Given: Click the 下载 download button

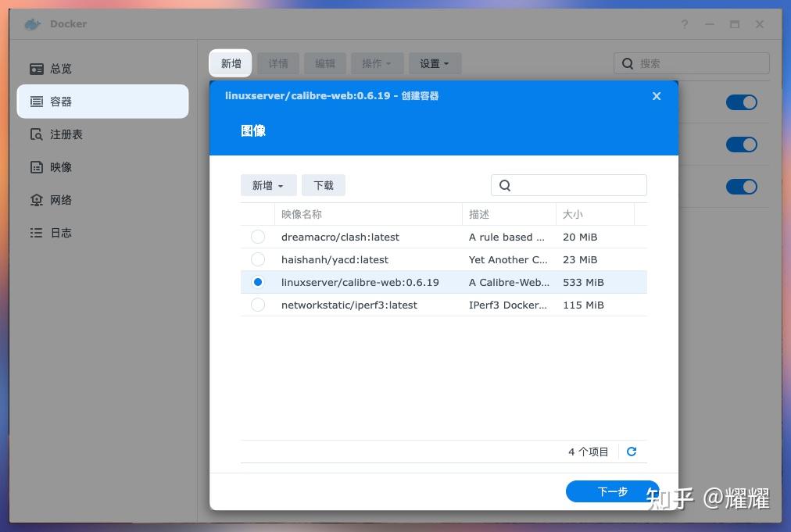Looking at the screenshot, I should (324, 185).
